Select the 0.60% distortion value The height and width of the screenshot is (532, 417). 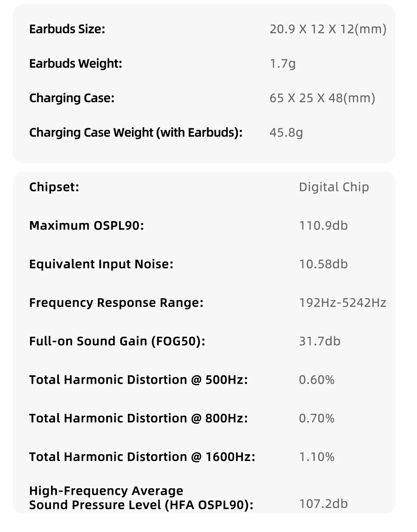317,380
